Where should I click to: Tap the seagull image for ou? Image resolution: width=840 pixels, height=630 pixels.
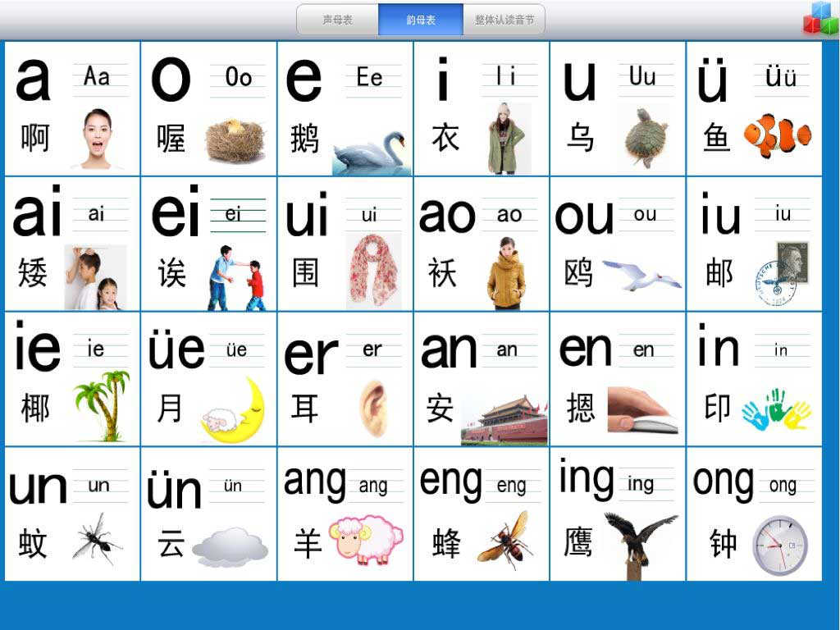pos(641,276)
